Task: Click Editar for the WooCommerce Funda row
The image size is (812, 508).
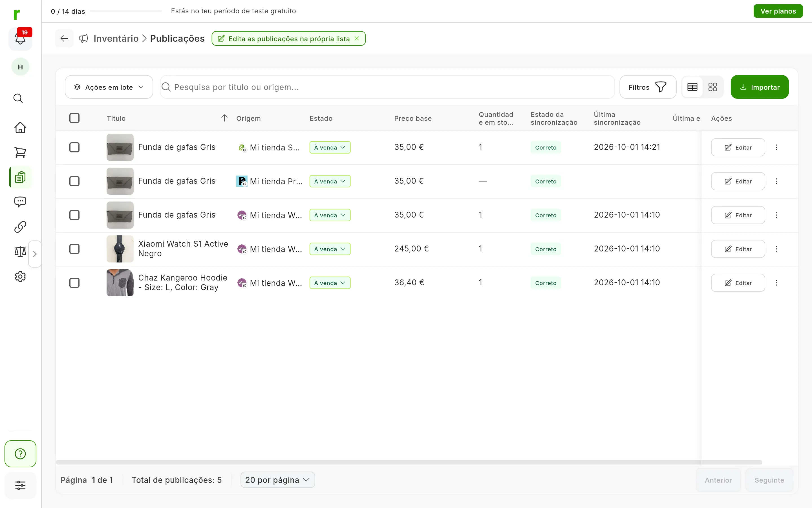Action: (x=738, y=215)
